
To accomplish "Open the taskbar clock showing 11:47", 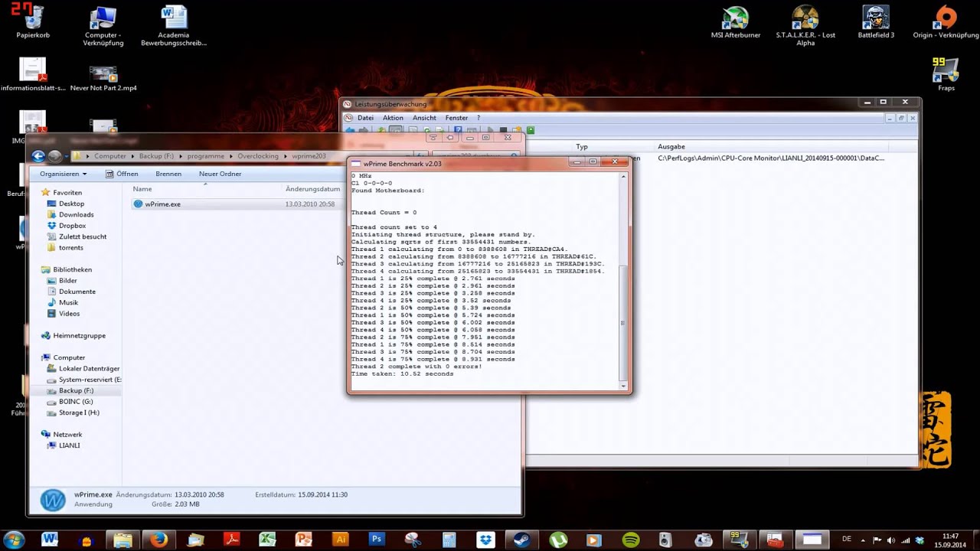I will click(x=950, y=540).
